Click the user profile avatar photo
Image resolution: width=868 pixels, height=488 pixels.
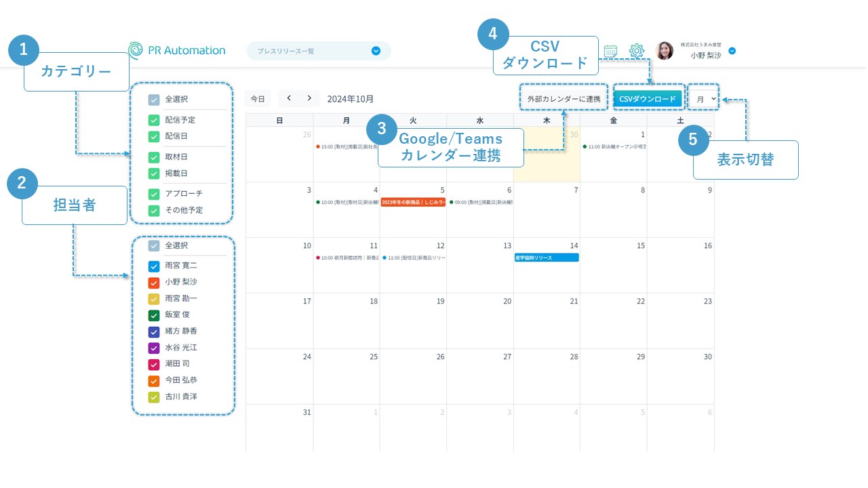click(665, 51)
